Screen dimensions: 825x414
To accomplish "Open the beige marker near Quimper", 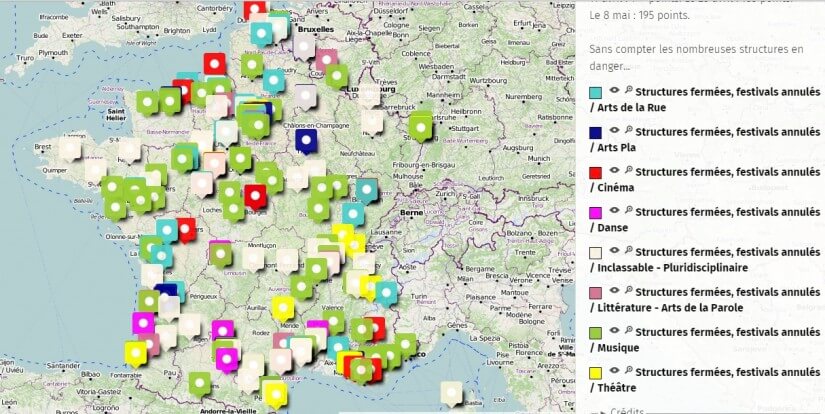I will coord(96,170).
